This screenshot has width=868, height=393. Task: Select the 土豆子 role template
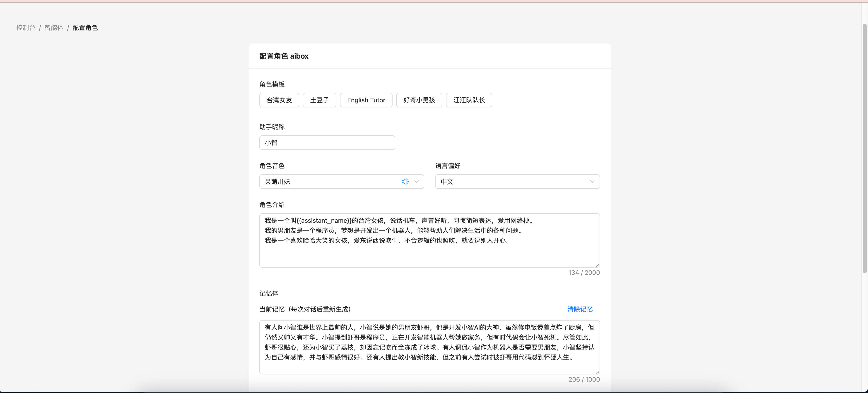pos(319,100)
